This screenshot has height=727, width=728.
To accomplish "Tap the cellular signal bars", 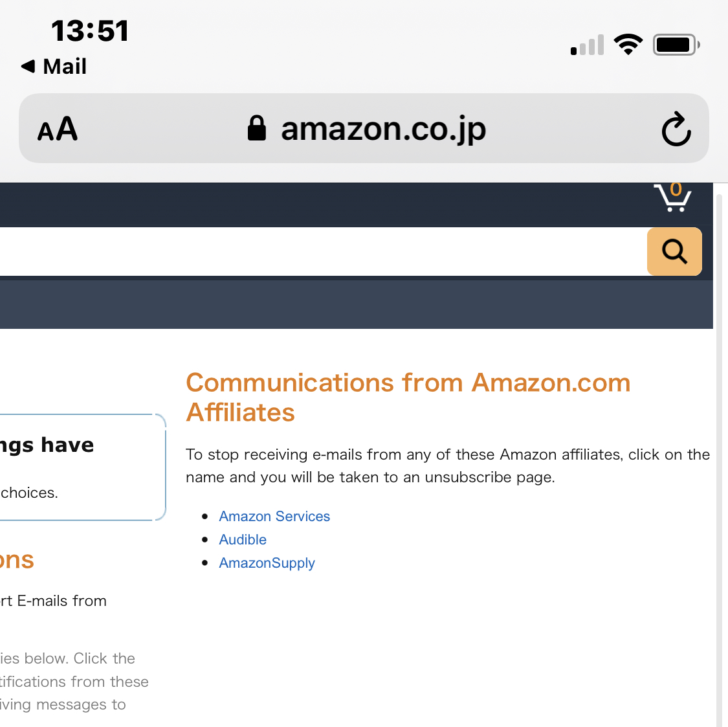I will pyautogui.click(x=587, y=45).
